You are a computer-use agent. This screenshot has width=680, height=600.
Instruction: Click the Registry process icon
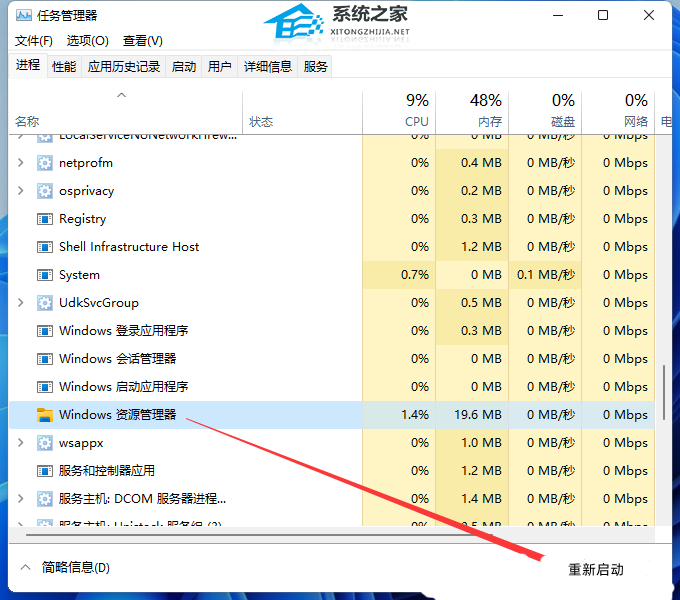(44, 219)
